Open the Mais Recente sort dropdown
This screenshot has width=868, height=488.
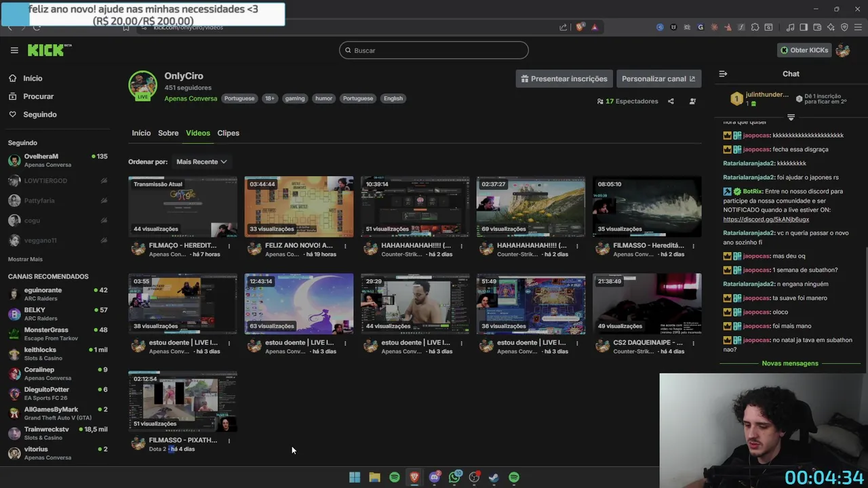point(201,162)
